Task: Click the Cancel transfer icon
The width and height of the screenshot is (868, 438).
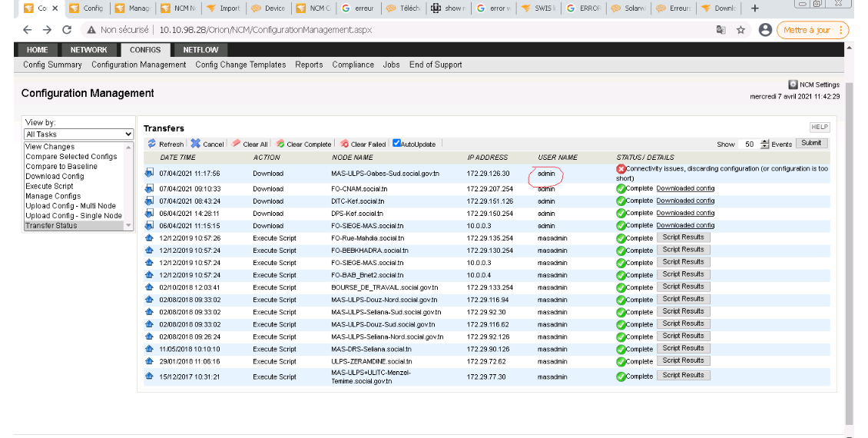Action: click(x=196, y=144)
